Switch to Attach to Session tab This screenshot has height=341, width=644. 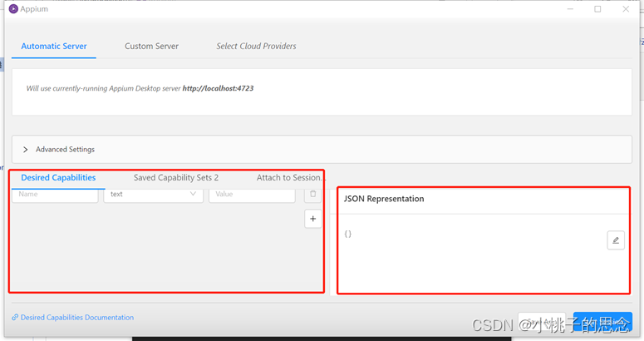click(x=289, y=177)
